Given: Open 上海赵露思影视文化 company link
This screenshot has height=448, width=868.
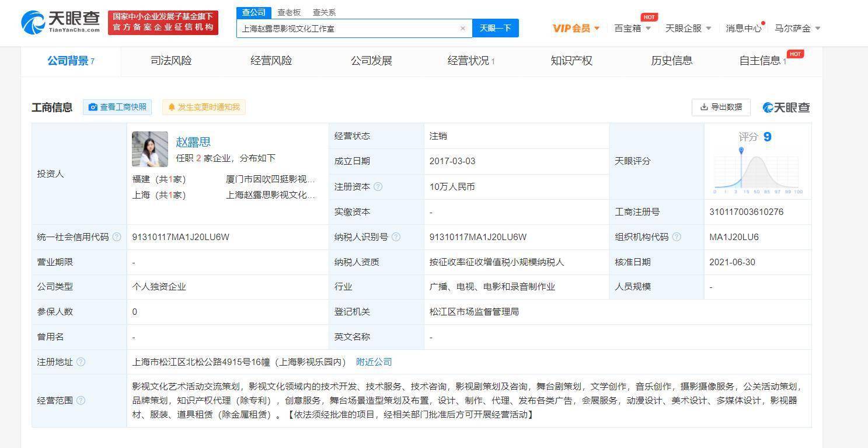Looking at the screenshot, I should tap(270, 195).
